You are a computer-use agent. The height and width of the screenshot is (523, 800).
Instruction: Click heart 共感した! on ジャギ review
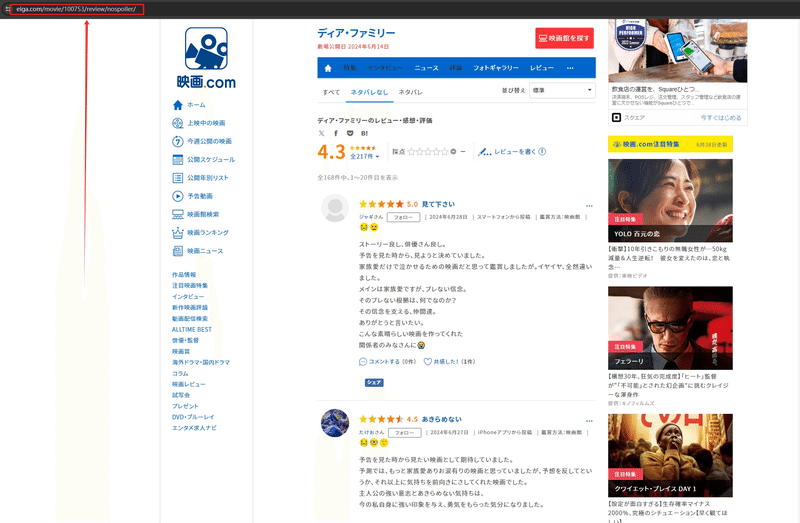pyautogui.click(x=428, y=362)
